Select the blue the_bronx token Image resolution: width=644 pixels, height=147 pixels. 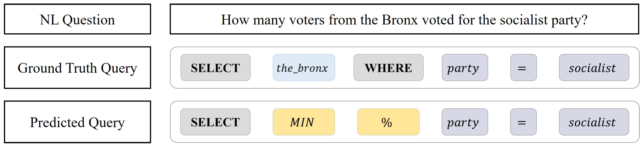(303, 68)
